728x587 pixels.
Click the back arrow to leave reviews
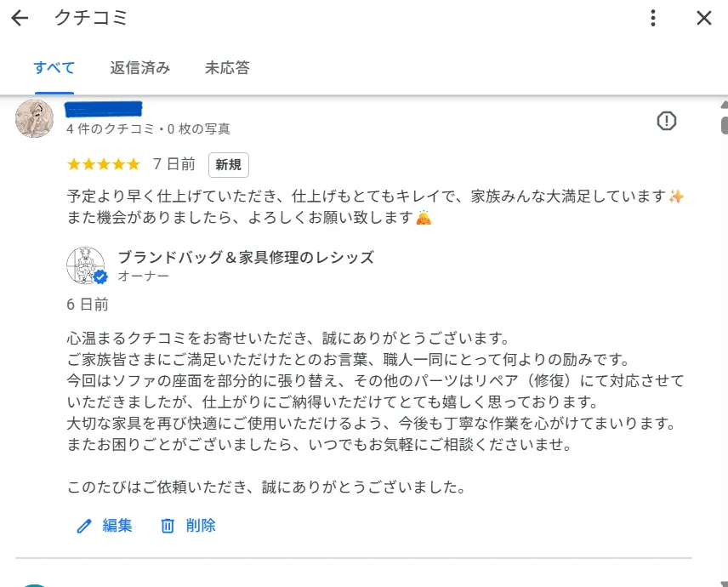coord(19,18)
